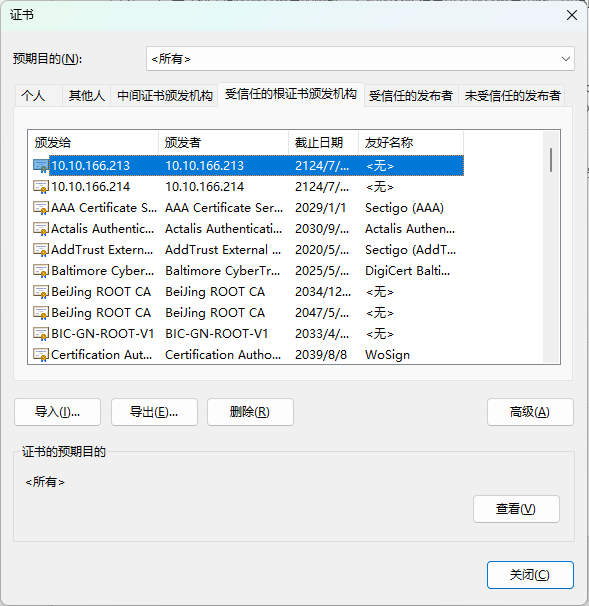Screen dimensions: 589x606
Task: Open 高级 settings
Action: pyautogui.click(x=530, y=412)
